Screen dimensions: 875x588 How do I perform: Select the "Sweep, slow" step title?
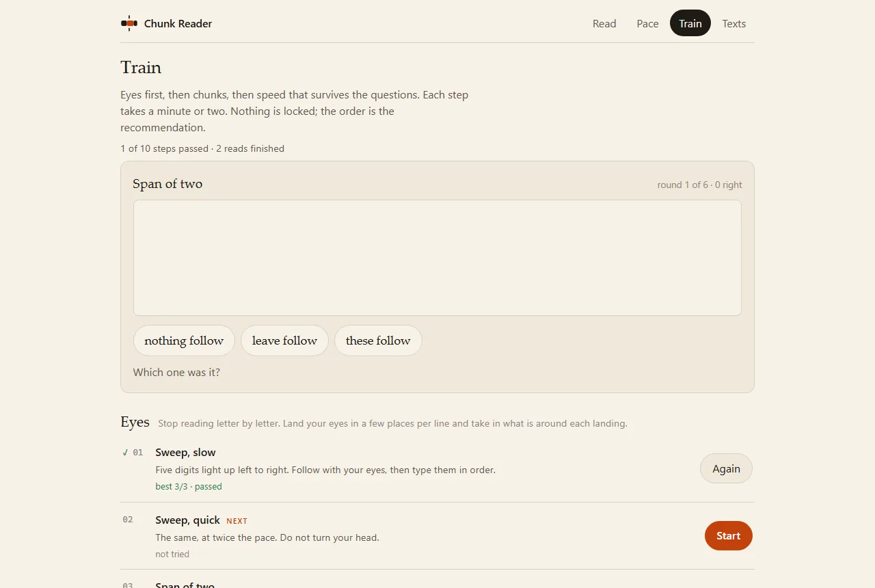185,453
